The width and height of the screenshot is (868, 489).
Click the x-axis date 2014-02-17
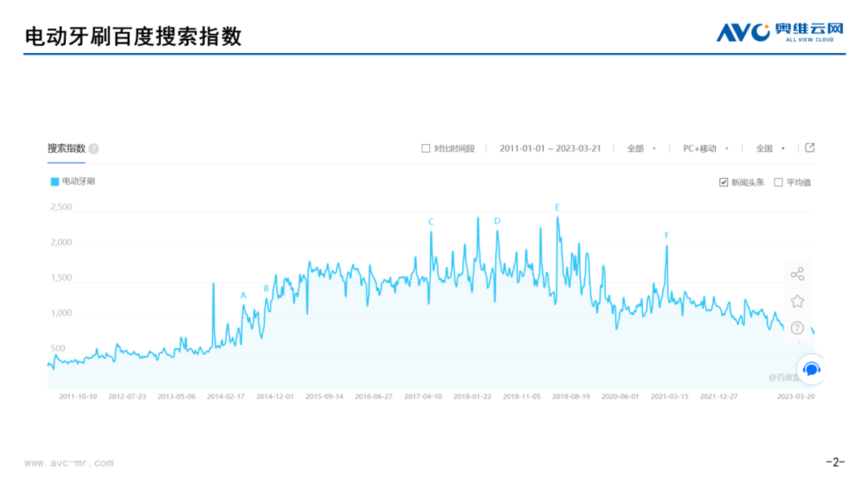(x=225, y=397)
